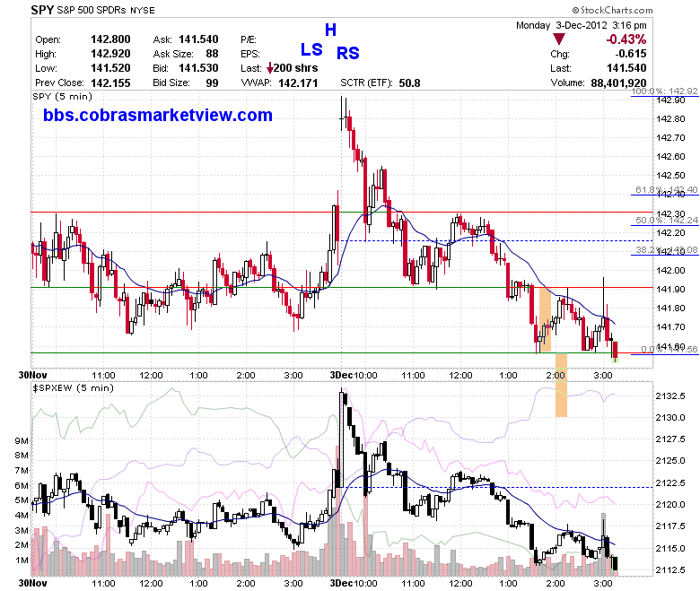
Task: Click the SPY (5 min) panel label
Action: [62, 96]
